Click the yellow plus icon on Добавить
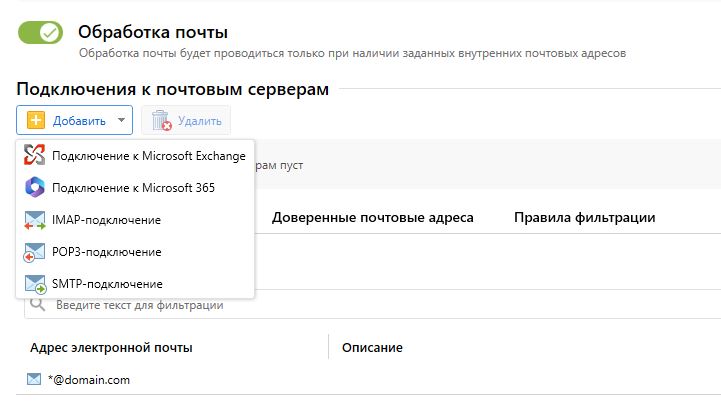The width and height of the screenshot is (721, 411). (x=35, y=120)
